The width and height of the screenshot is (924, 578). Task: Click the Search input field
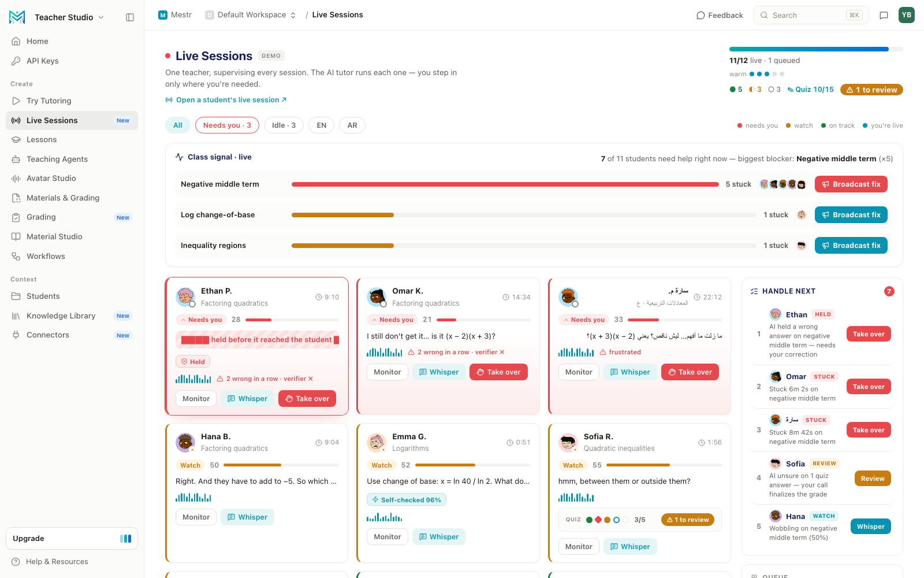tap(811, 15)
